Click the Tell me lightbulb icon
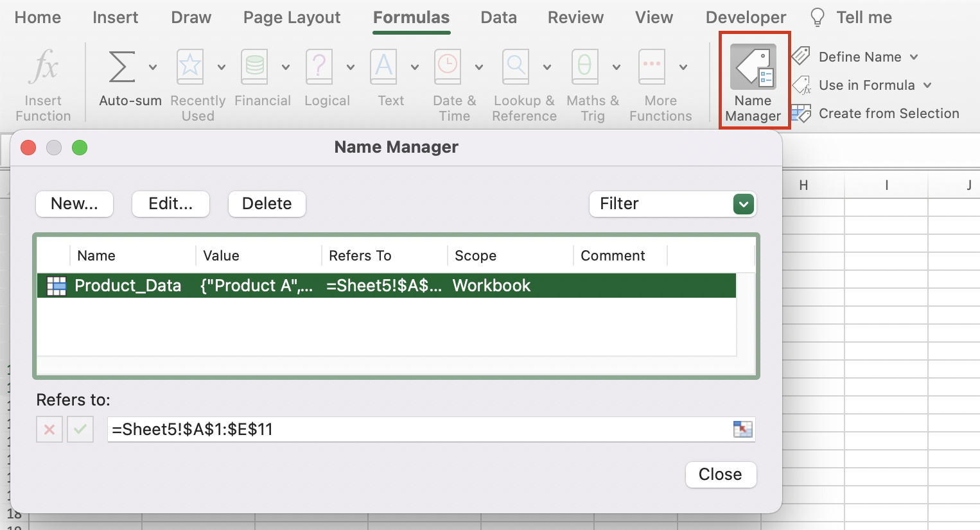Screen dimensions: 980x530 point(817,17)
